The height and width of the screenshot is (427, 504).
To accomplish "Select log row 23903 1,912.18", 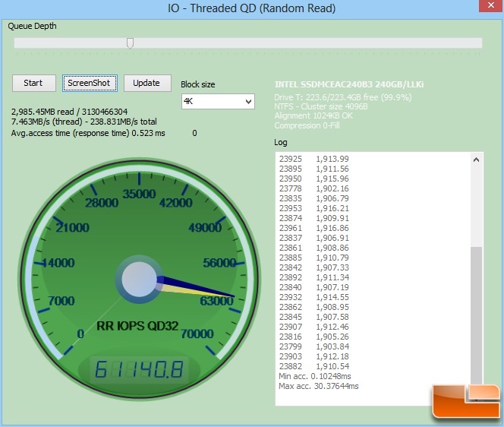I will 313,356.
